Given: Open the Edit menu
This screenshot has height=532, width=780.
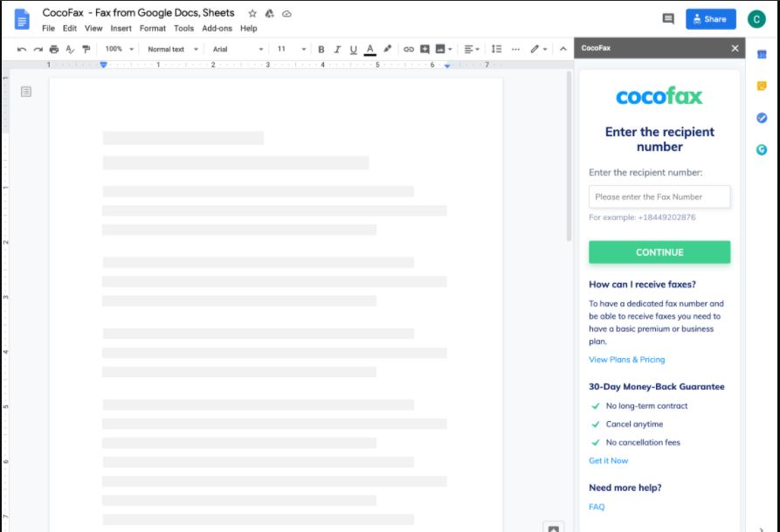Looking at the screenshot, I should click(x=70, y=28).
